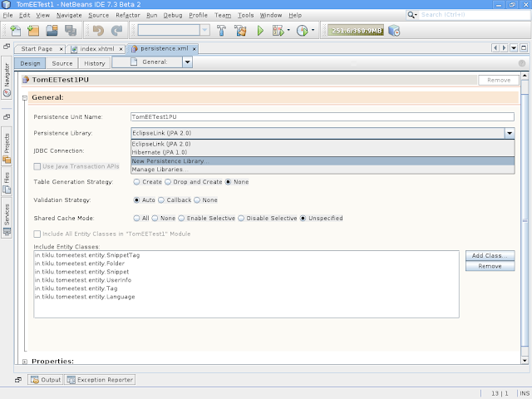Screen dimensions: 532x399
Task: Show opened documents list dropdown
Action: coord(514,48)
